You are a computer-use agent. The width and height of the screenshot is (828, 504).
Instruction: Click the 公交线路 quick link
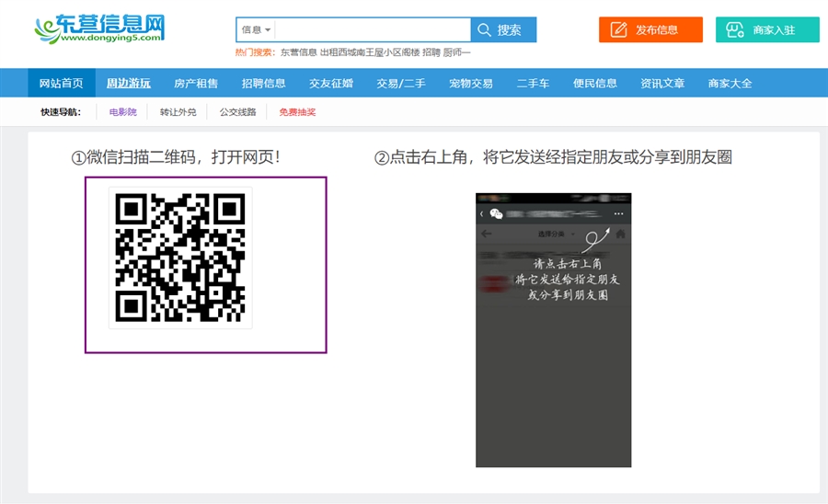(x=237, y=112)
